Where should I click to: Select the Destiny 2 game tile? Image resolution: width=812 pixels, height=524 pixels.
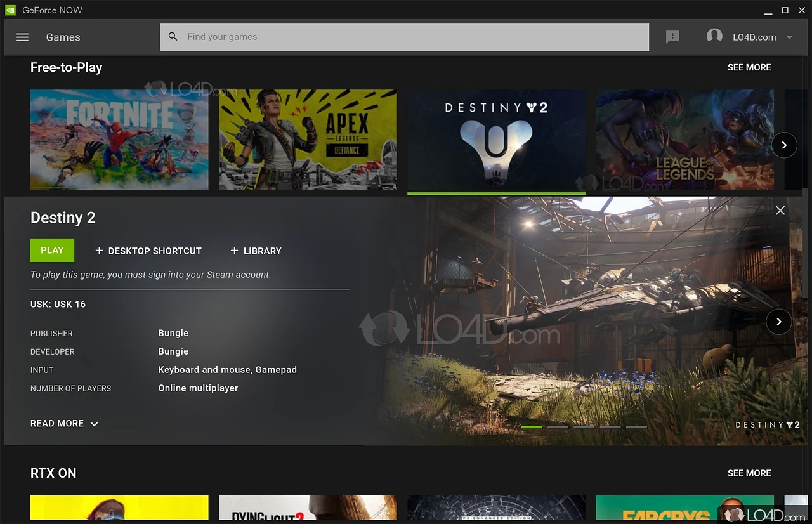(x=496, y=140)
